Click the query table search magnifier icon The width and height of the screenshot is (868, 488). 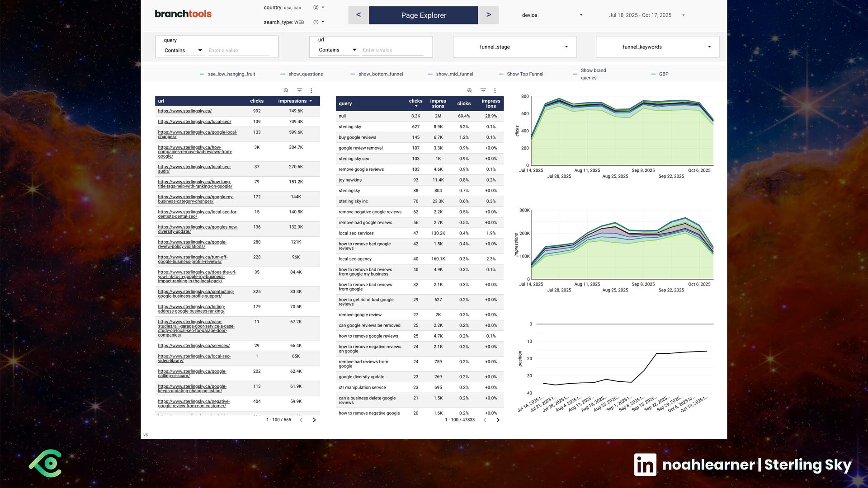click(x=470, y=90)
